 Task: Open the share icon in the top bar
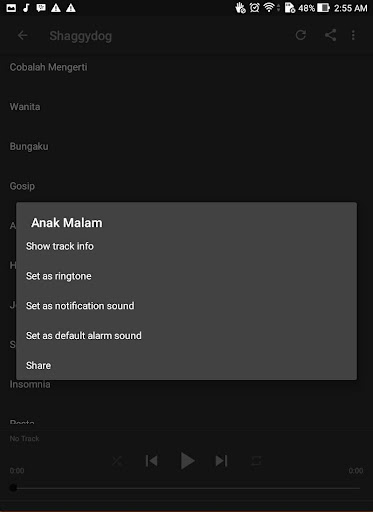(330, 35)
